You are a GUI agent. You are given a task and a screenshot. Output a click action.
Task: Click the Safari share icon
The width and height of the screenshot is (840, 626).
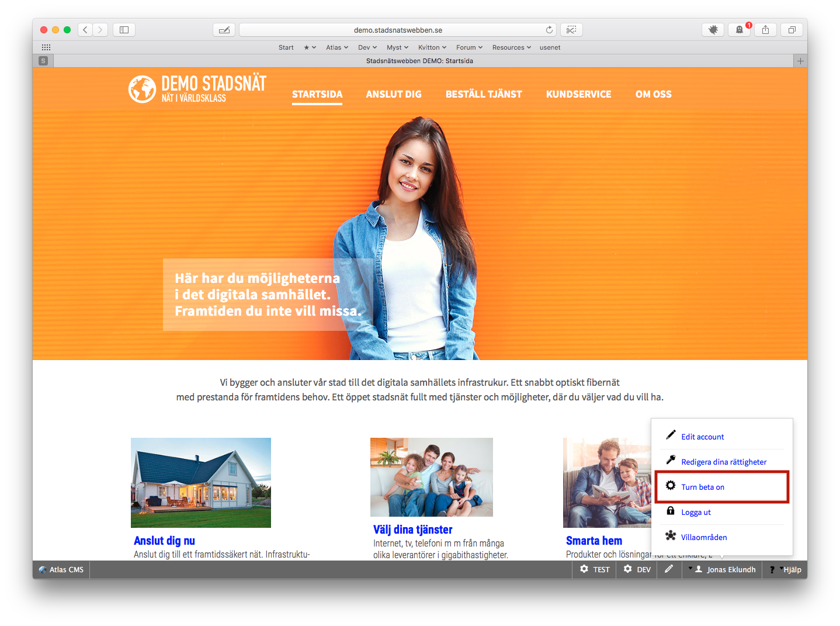765,30
